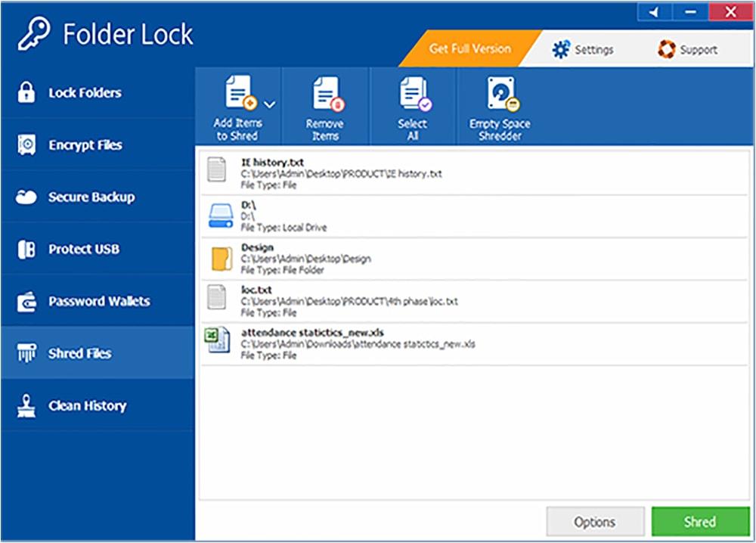Click the green Shred button
756x543 pixels.
point(700,521)
